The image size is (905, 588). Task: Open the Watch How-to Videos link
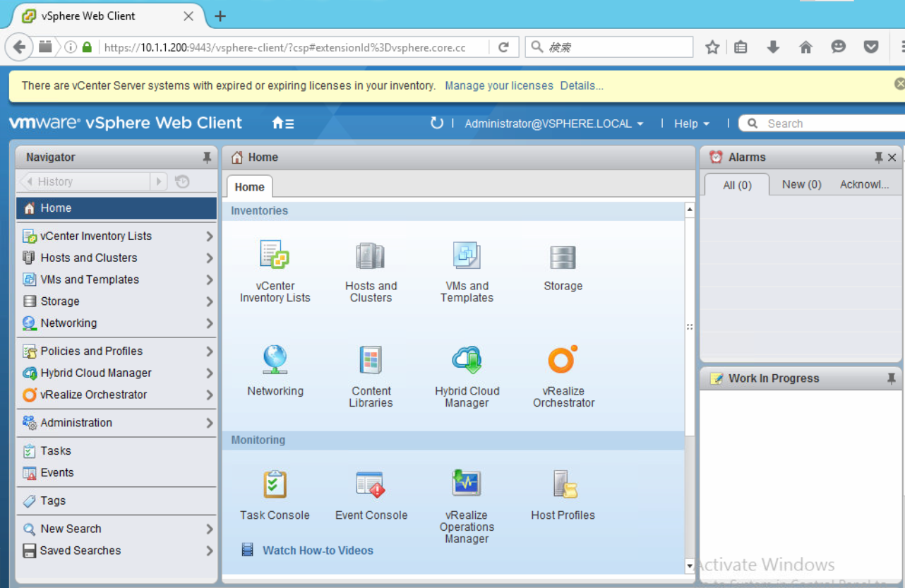point(318,551)
